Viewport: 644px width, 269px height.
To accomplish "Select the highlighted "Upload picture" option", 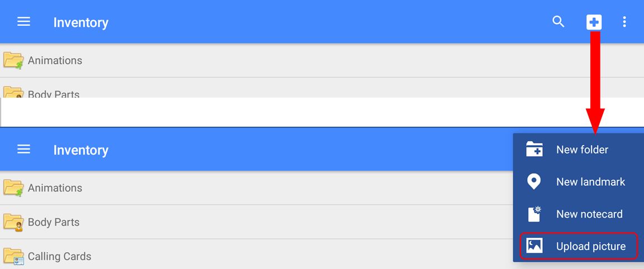I will (x=590, y=246).
